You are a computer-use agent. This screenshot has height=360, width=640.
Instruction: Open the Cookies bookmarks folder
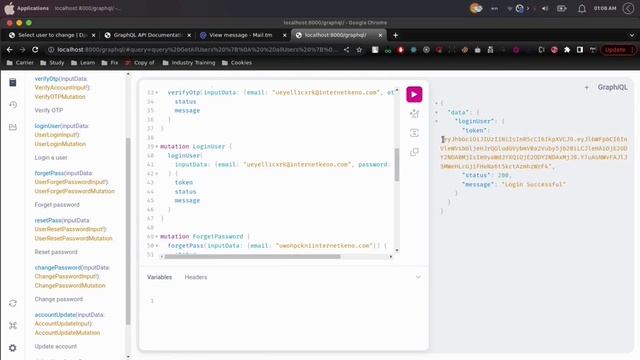point(237,63)
